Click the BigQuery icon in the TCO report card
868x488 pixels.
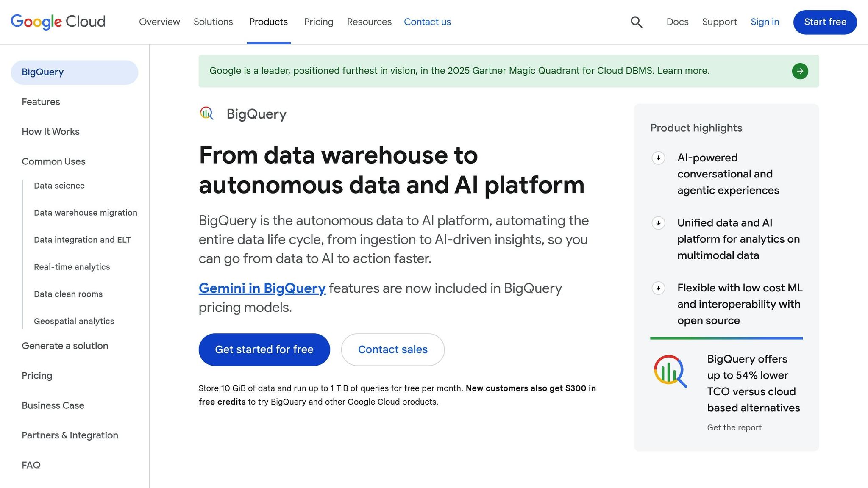coord(671,371)
